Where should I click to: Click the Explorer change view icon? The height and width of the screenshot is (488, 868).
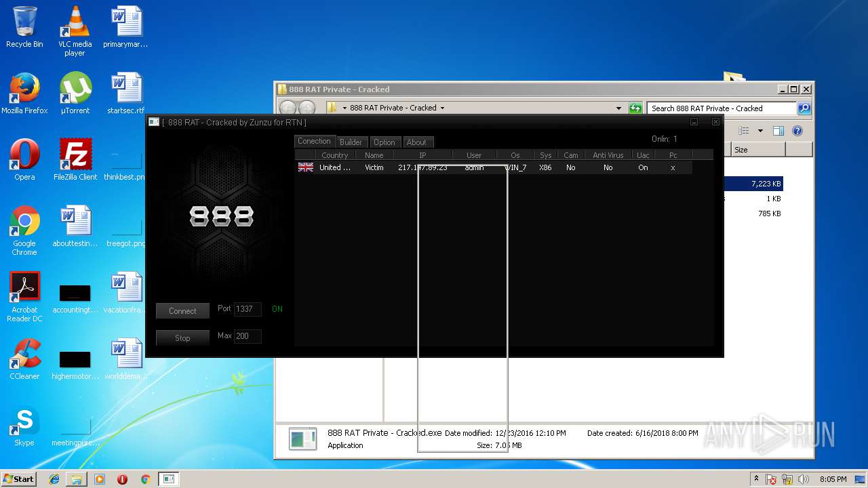point(744,131)
